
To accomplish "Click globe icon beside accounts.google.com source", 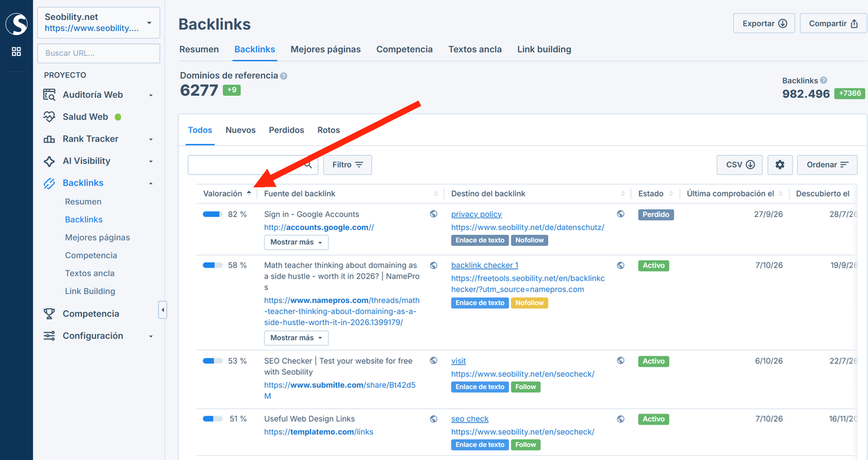I will (433, 214).
